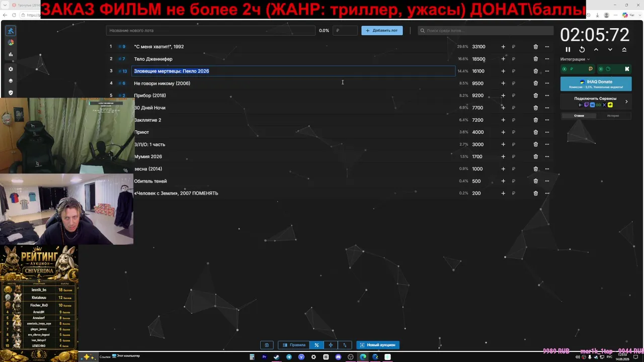Add amount to Зловещие мертвецы: Пекло 2026
The image size is (644, 362).
coord(503,71)
